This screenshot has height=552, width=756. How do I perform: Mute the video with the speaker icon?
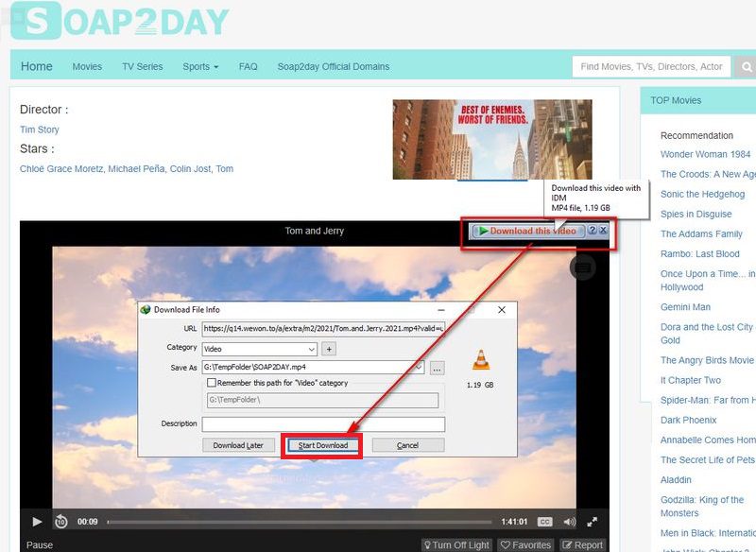(x=570, y=522)
